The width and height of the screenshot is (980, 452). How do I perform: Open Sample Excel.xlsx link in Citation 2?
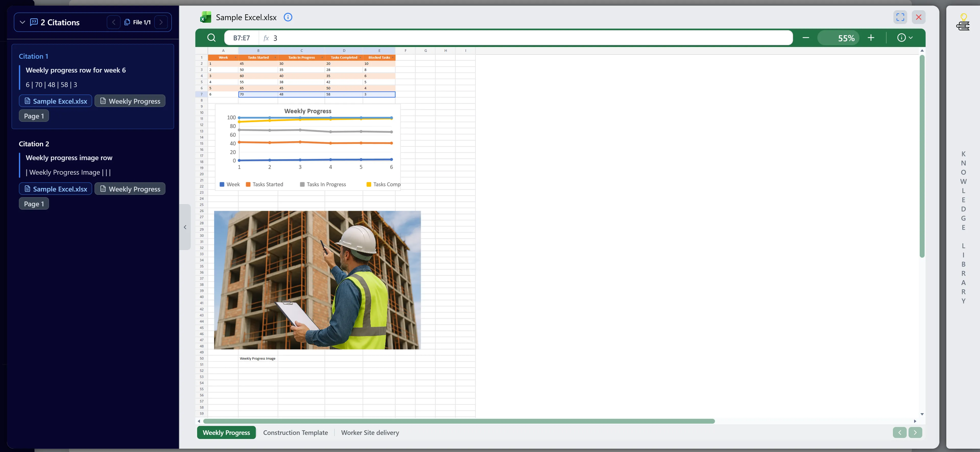click(56, 189)
